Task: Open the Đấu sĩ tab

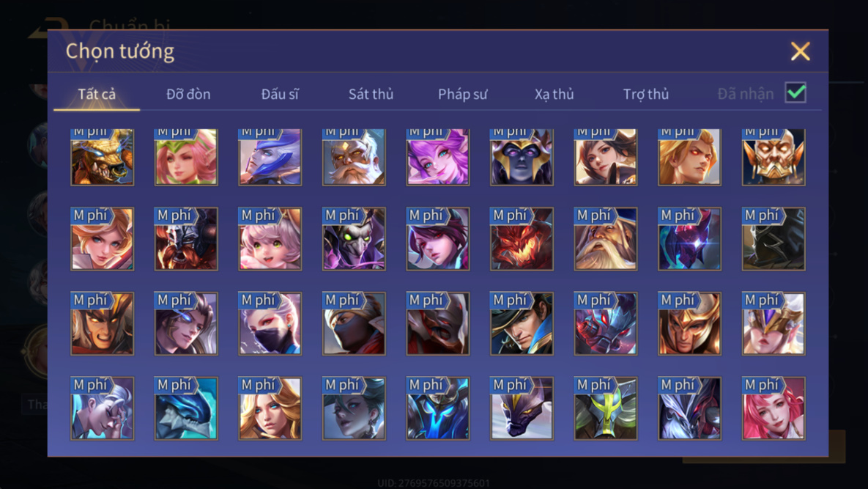Action: pos(280,94)
